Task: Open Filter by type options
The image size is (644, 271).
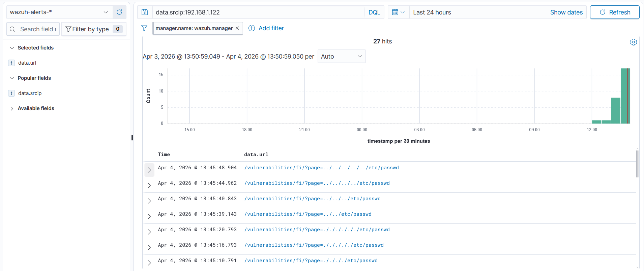Action: pos(94,29)
